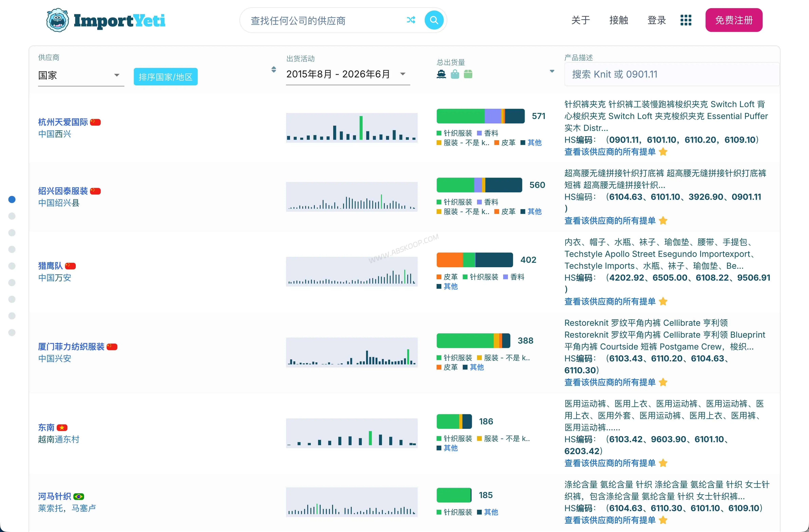Click the star icon in 厦门菲力纺织服装 row
Screen dimensions: 809x532
[x=663, y=382]
